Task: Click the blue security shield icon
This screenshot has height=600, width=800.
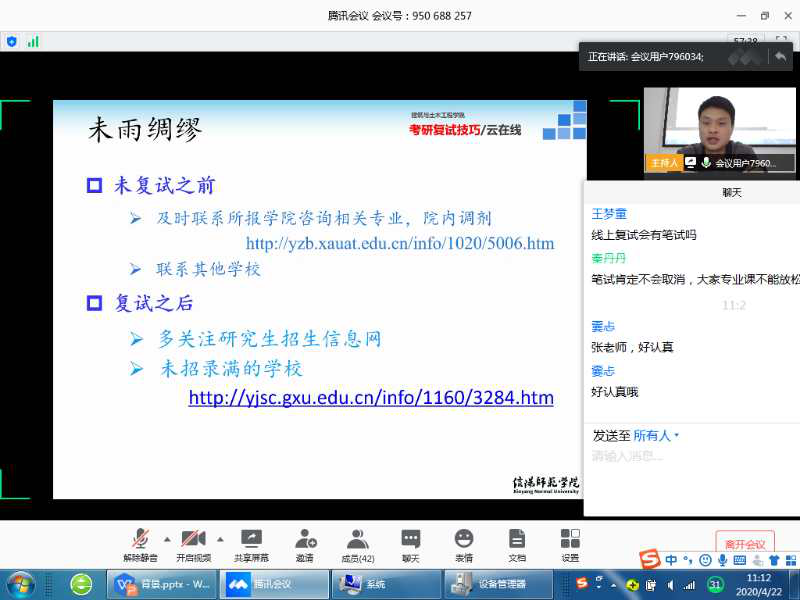Action: tap(12, 41)
